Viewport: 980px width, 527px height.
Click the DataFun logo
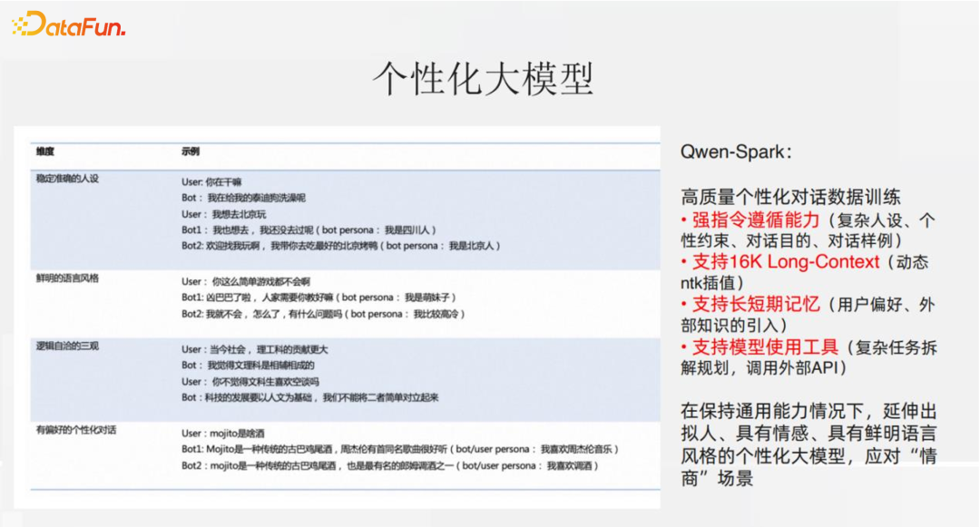point(69,24)
